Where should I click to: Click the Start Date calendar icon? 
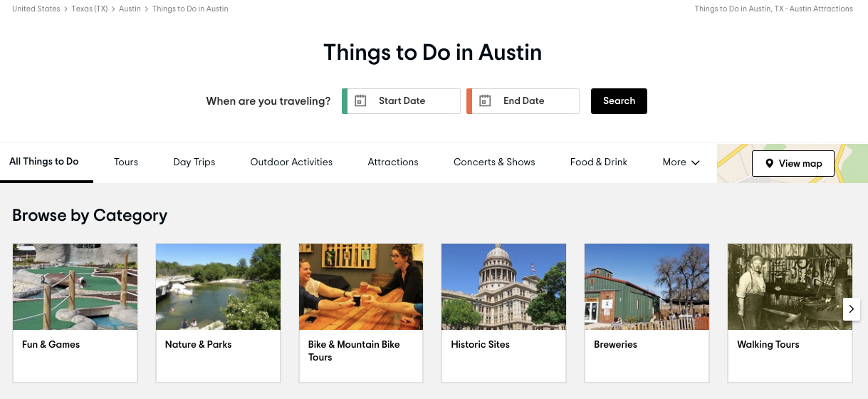360,101
